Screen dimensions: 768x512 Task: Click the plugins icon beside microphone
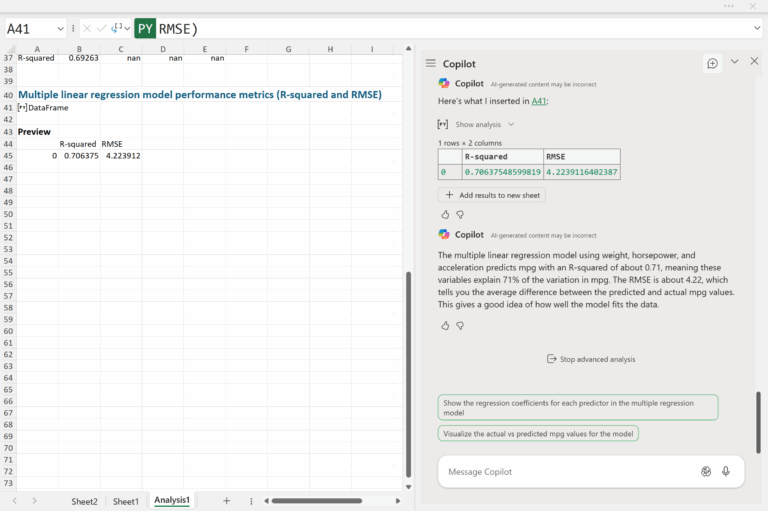tap(706, 471)
